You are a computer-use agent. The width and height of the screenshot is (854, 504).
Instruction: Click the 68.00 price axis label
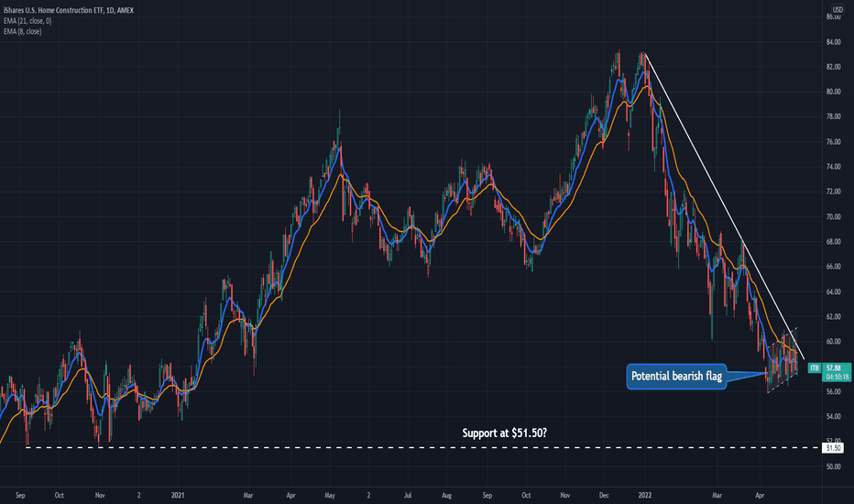pos(833,242)
